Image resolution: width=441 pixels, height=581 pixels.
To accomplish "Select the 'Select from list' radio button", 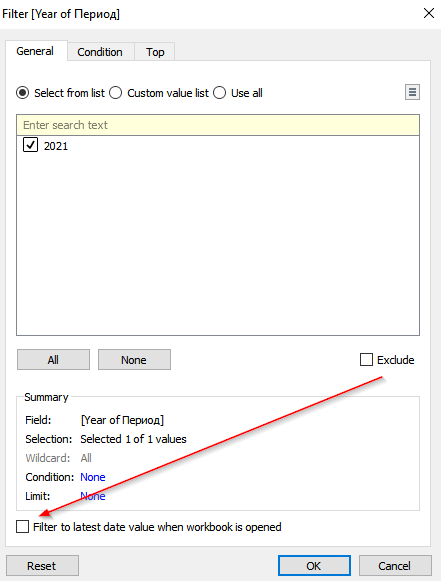I will pos(23,93).
